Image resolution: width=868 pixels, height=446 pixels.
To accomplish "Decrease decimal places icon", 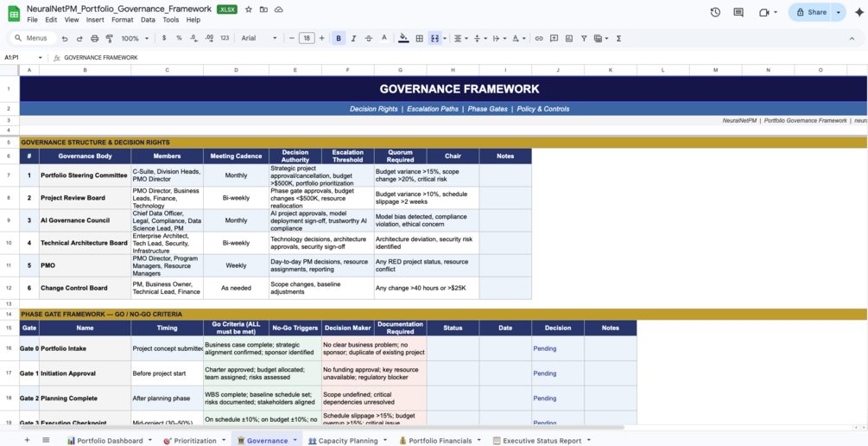I will click(x=193, y=39).
